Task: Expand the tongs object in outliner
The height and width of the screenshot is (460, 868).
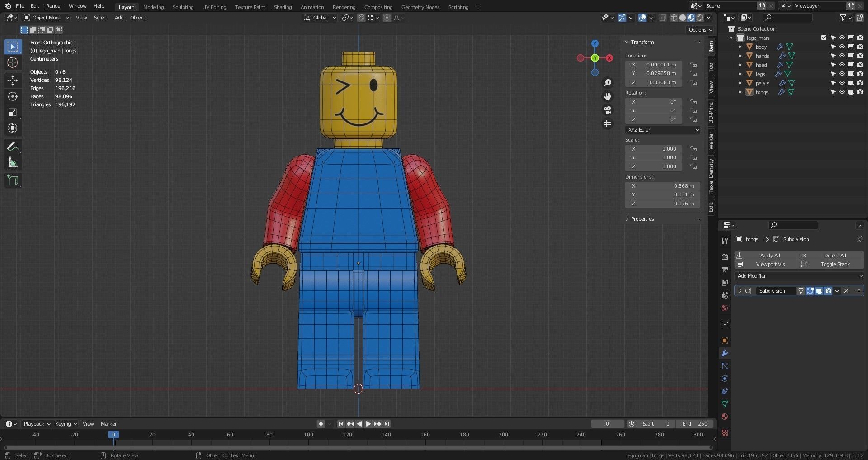Action: click(x=741, y=92)
